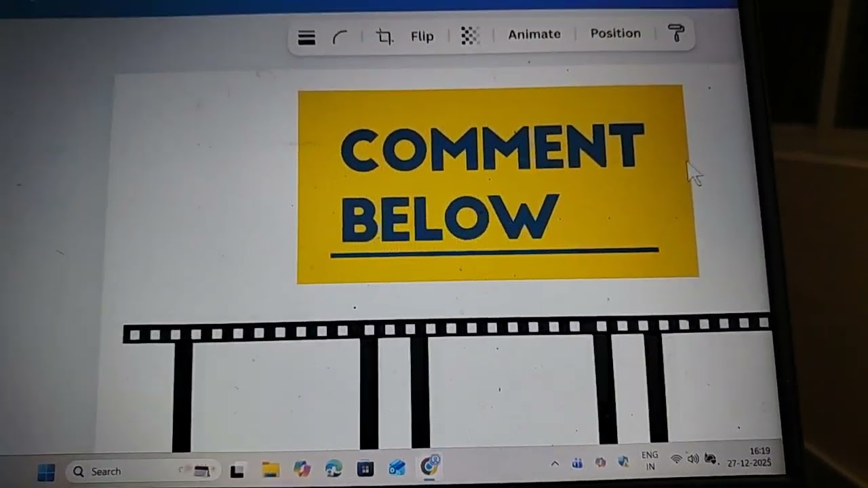Open the border style options icon
Viewport: 868px width, 488px height.
tap(307, 38)
